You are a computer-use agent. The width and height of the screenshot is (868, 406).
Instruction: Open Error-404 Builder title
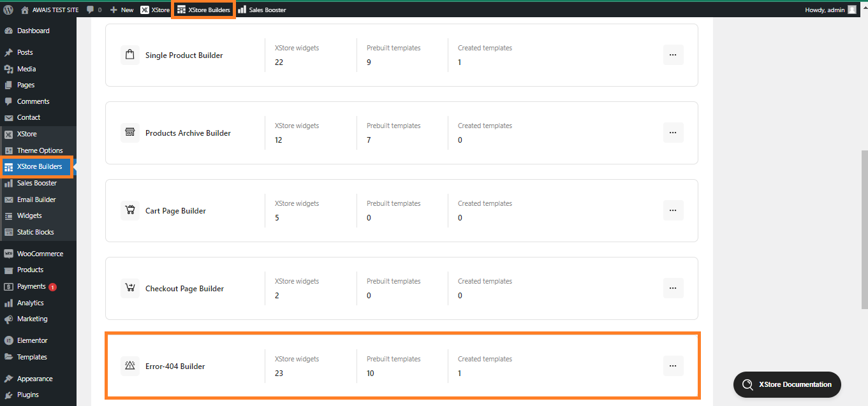(x=175, y=366)
